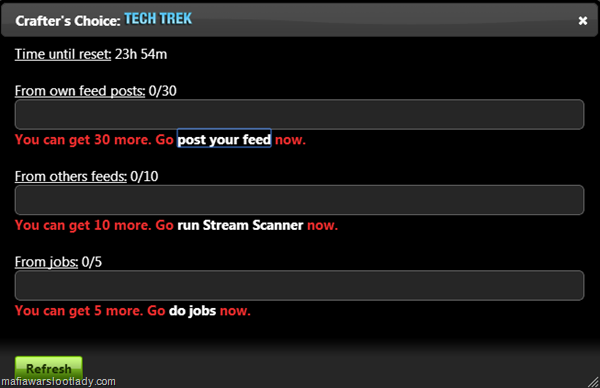The height and width of the screenshot is (388, 600).
Task: Follow the 'post your feed' link
Action: (224, 140)
